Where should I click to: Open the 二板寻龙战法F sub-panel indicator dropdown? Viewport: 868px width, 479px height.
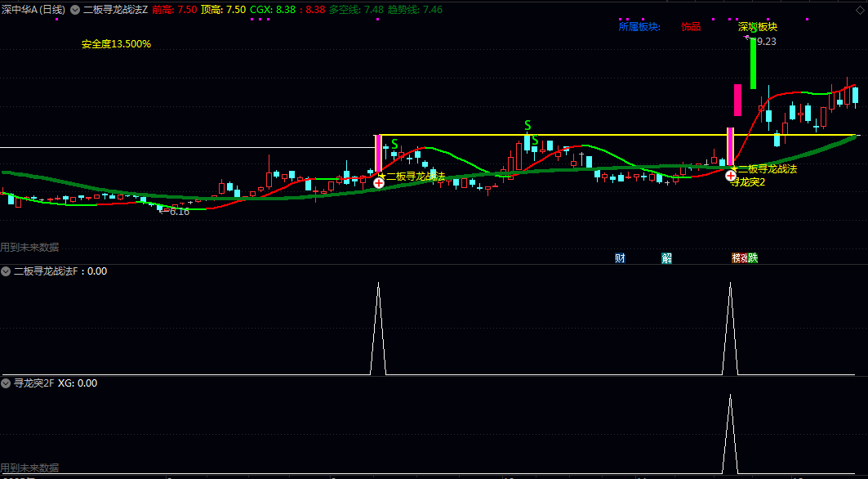pos(7,271)
